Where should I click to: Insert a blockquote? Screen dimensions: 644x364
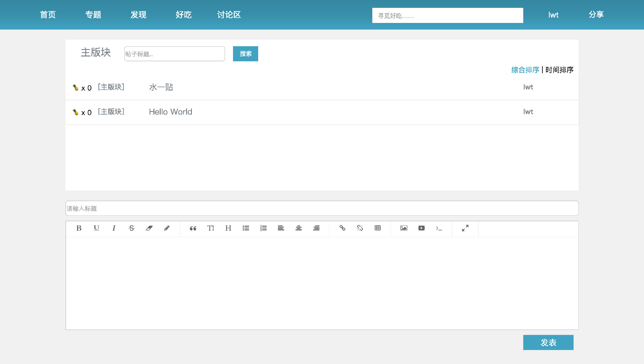point(193,228)
